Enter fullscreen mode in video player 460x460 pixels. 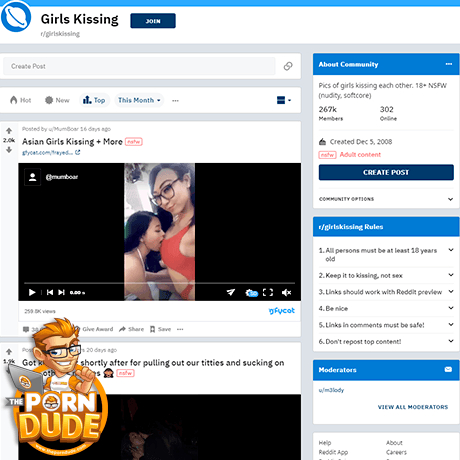click(x=268, y=292)
